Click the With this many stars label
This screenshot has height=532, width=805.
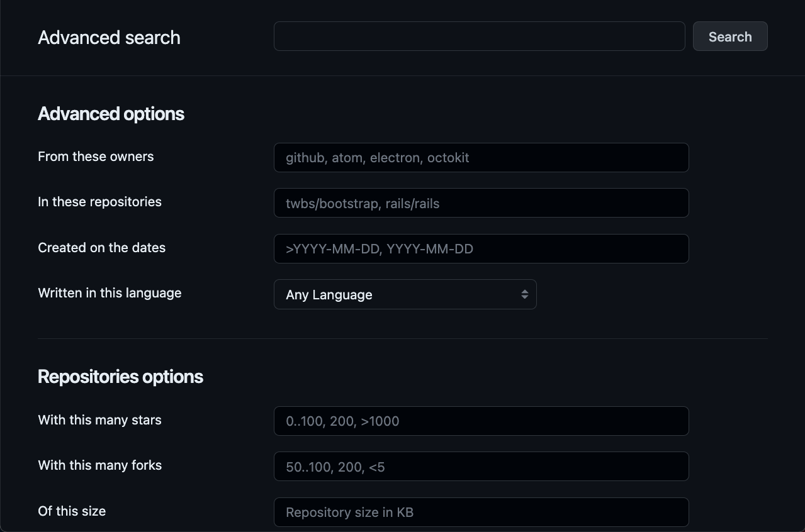tap(99, 420)
